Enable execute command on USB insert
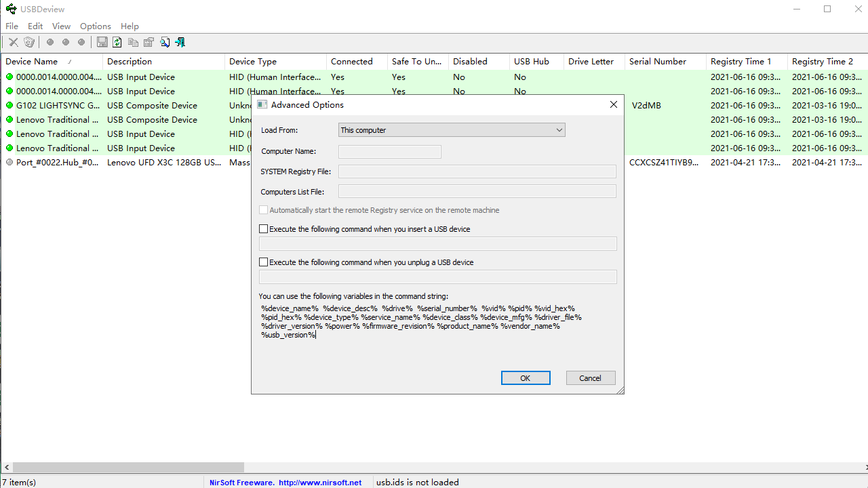The image size is (868, 488). pyautogui.click(x=264, y=229)
